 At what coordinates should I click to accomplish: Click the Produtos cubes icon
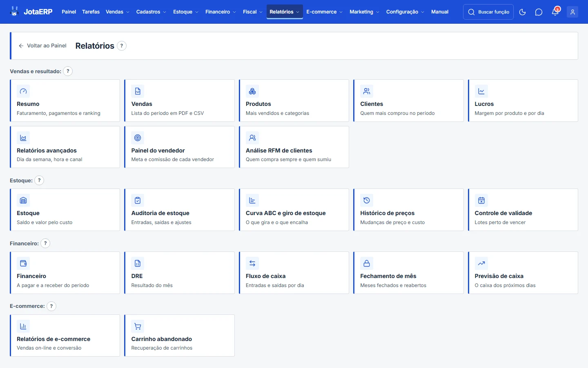[252, 91]
